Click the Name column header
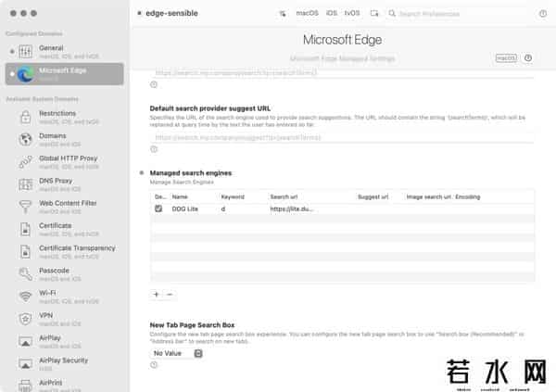The height and width of the screenshot is (392, 556). (x=180, y=196)
